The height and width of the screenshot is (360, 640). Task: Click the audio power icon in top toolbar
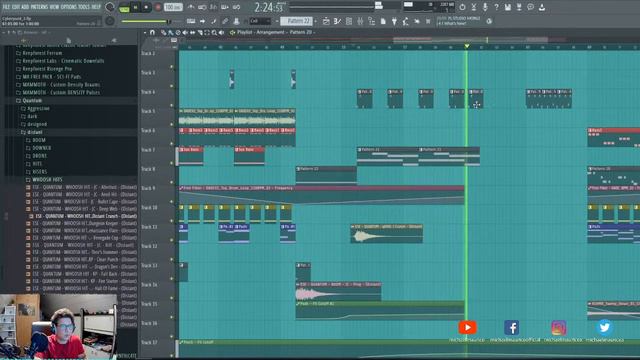click(x=462, y=7)
